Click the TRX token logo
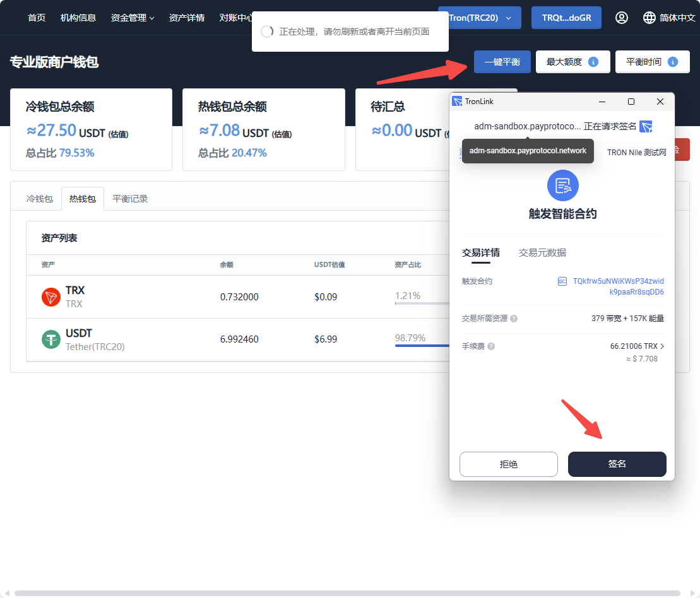This screenshot has width=700, height=598. click(x=51, y=296)
